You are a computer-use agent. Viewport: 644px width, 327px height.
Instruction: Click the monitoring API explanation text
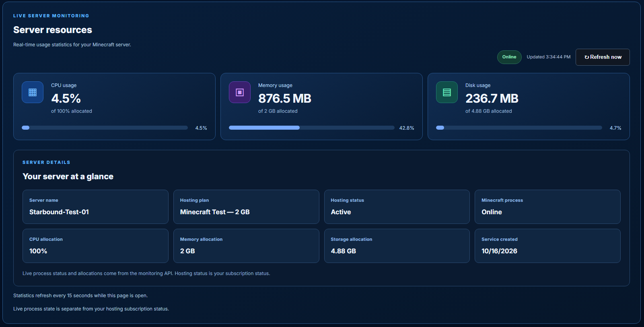146,273
